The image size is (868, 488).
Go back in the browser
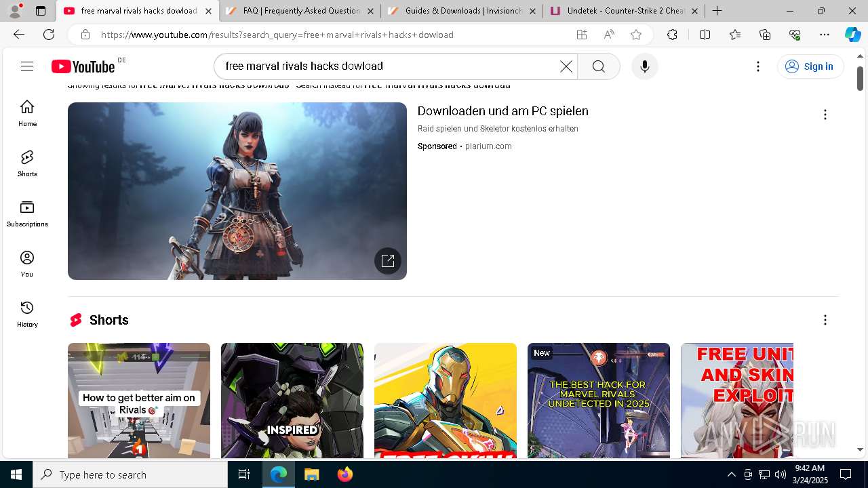[x=19, y=35]
